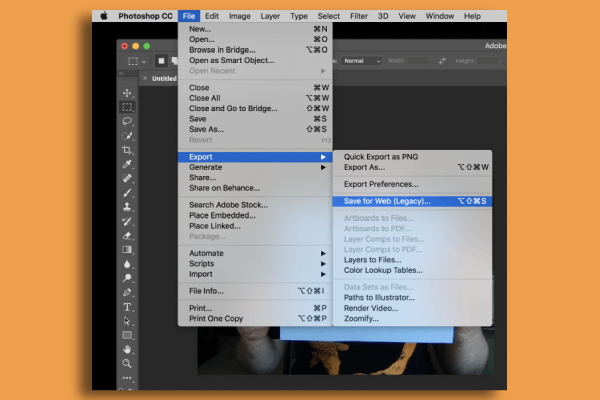Close the Untitled document tab
The height and width of the screenshot is (400, 600).
coord(145,78)
